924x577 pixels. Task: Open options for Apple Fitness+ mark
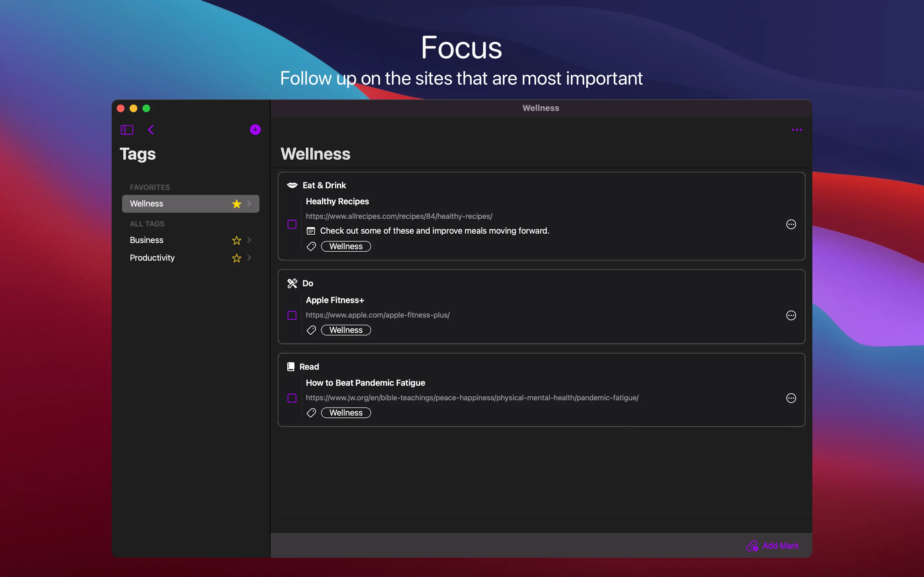pos(791,315)
